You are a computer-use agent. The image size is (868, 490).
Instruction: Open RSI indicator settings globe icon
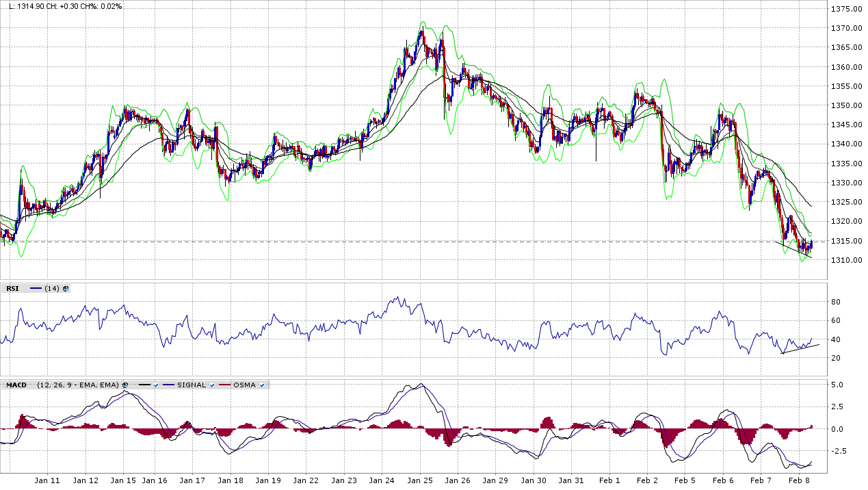(x=66, y=289)
